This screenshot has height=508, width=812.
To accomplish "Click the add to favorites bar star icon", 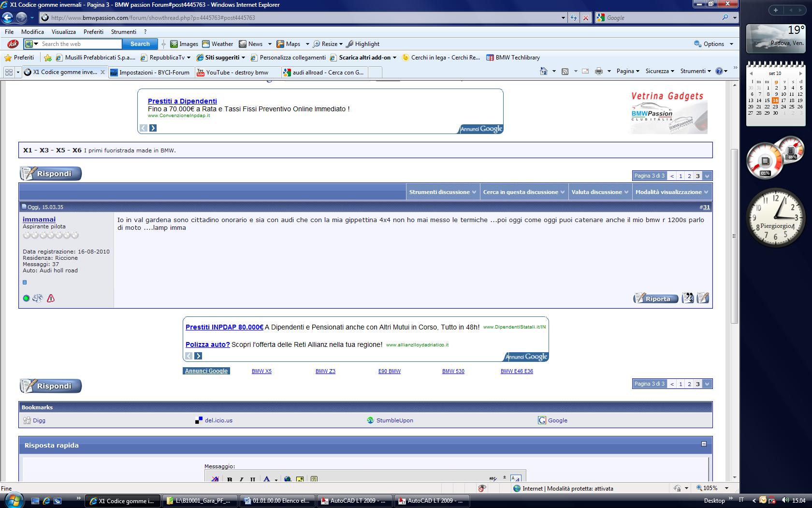I will pyautogui.click(x=47, y=58).
